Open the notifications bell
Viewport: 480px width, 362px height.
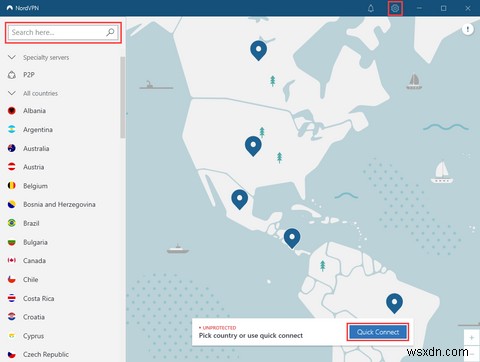pyautogui.click(x=371, y=8)
